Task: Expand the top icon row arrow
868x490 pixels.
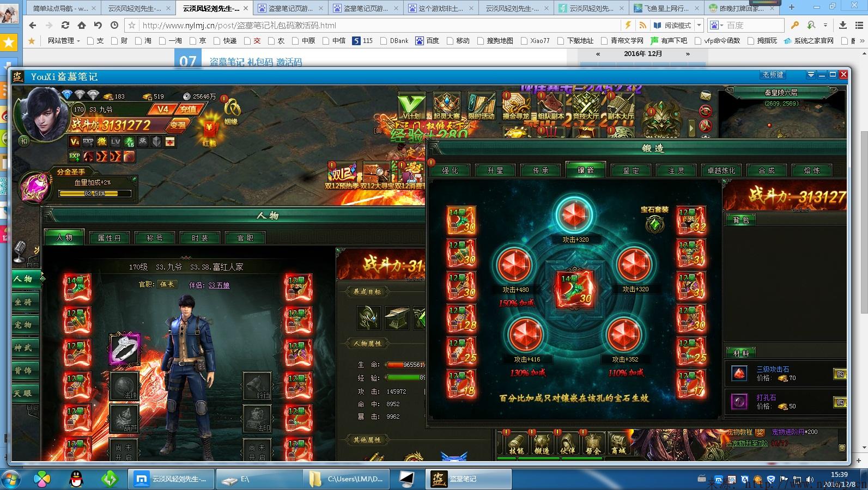Action: pos(693,128)
